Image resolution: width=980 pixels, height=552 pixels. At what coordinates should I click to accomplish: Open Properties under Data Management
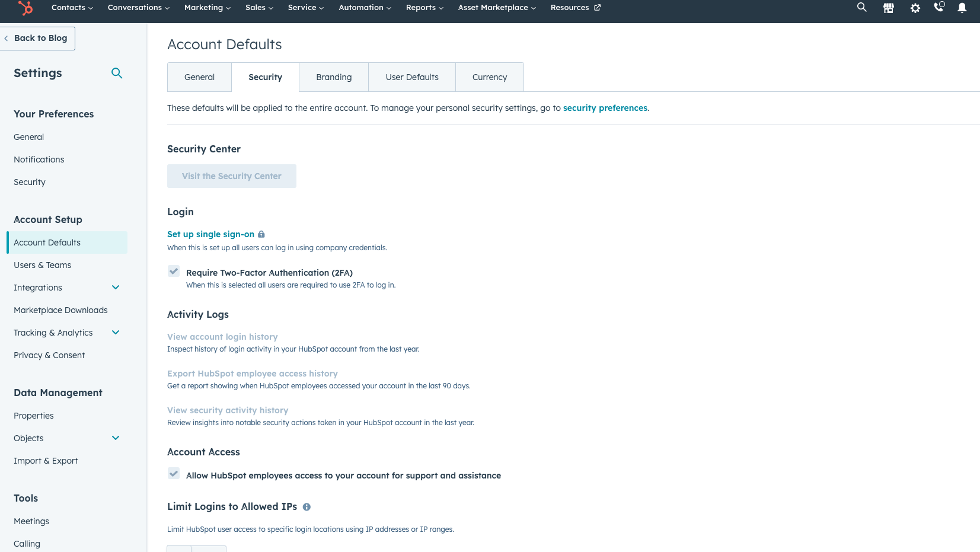point(34,416)
